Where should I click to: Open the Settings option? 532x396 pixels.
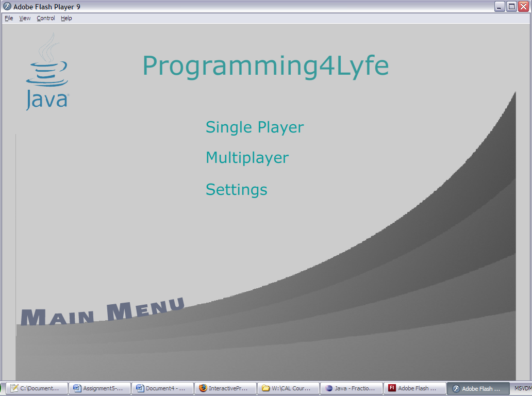tap(237, 190)
